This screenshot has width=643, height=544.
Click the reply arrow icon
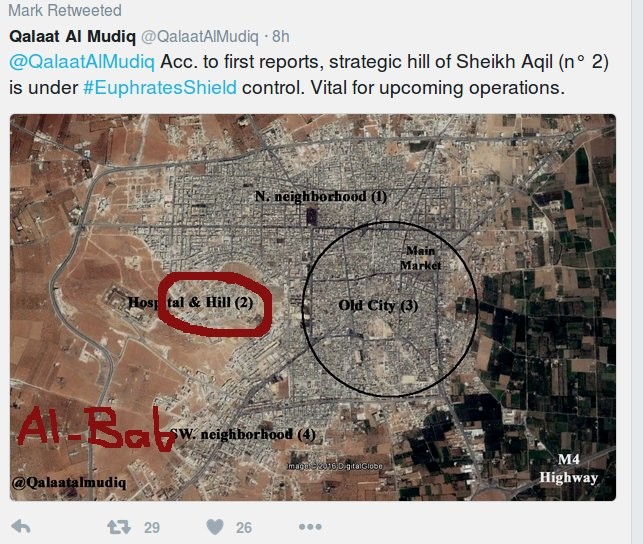pos(21,526)
